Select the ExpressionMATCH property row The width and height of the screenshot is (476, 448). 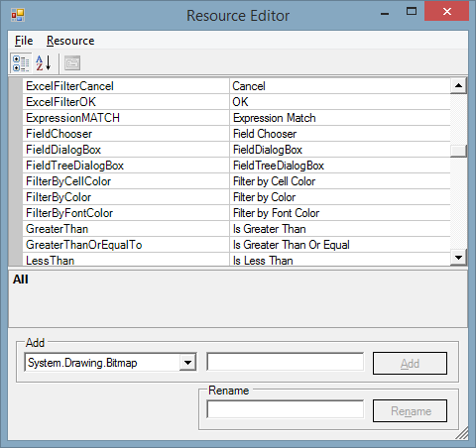236,118
